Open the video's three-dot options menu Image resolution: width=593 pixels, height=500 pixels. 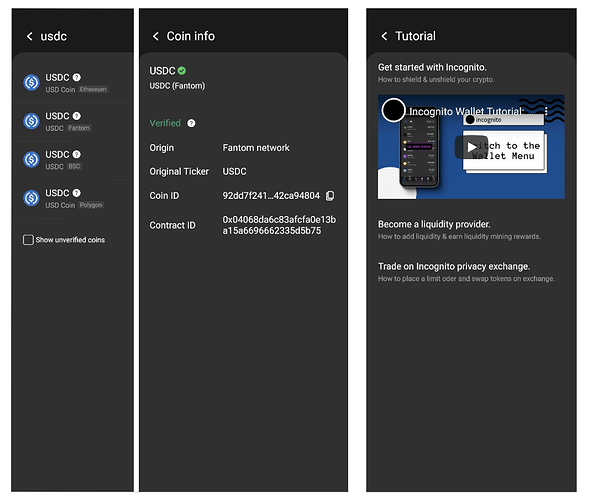point(546,111)
